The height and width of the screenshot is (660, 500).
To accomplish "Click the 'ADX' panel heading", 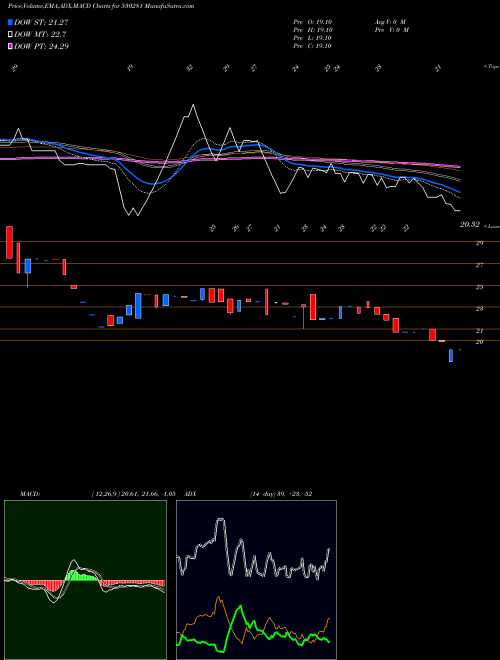I will (190, 494).
